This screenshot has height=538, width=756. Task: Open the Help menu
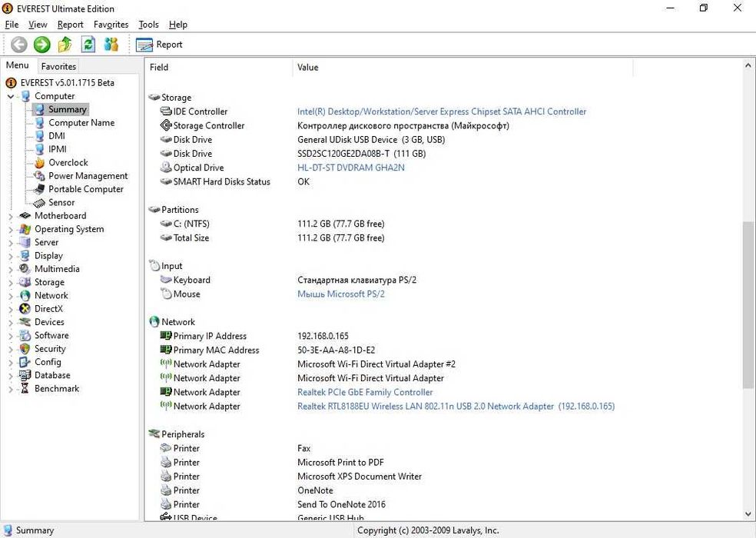pos(178,25)
